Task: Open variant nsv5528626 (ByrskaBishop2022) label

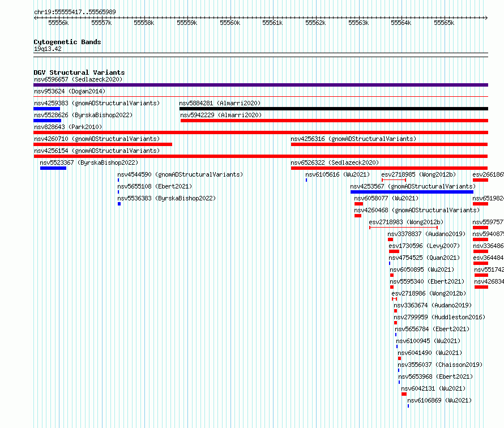Action: (x=83, y=115)
